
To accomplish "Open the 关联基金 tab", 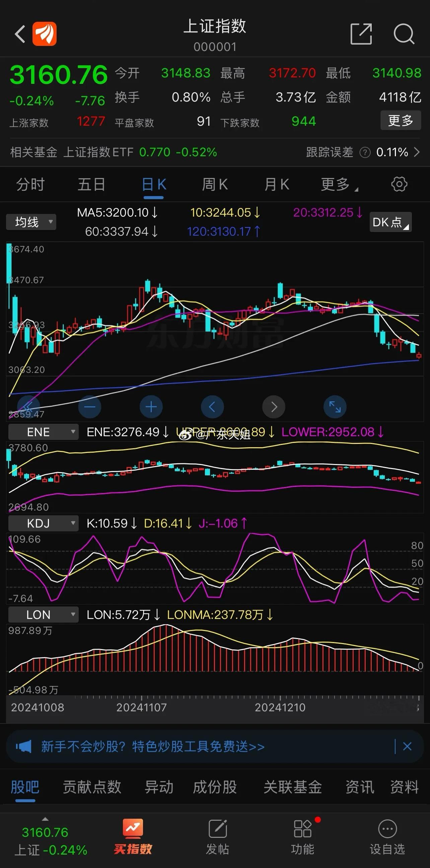I will (x=293, y=787).
